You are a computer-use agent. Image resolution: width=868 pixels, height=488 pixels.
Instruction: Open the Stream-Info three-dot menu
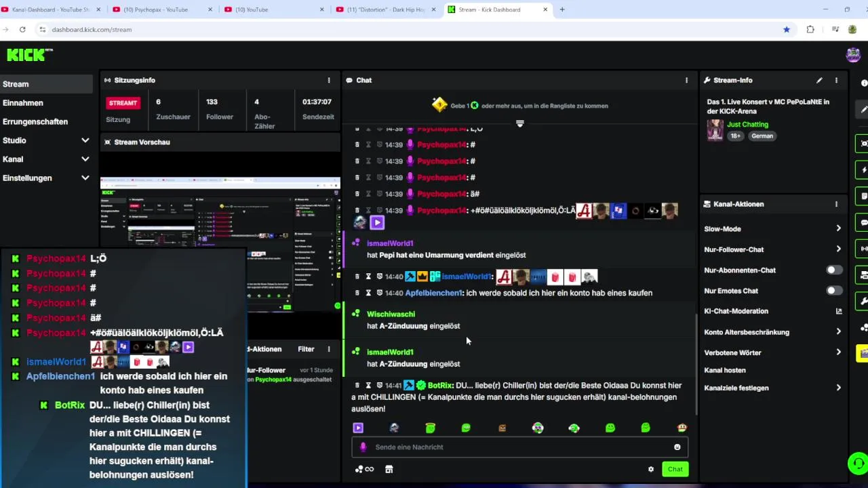[836, 80]
